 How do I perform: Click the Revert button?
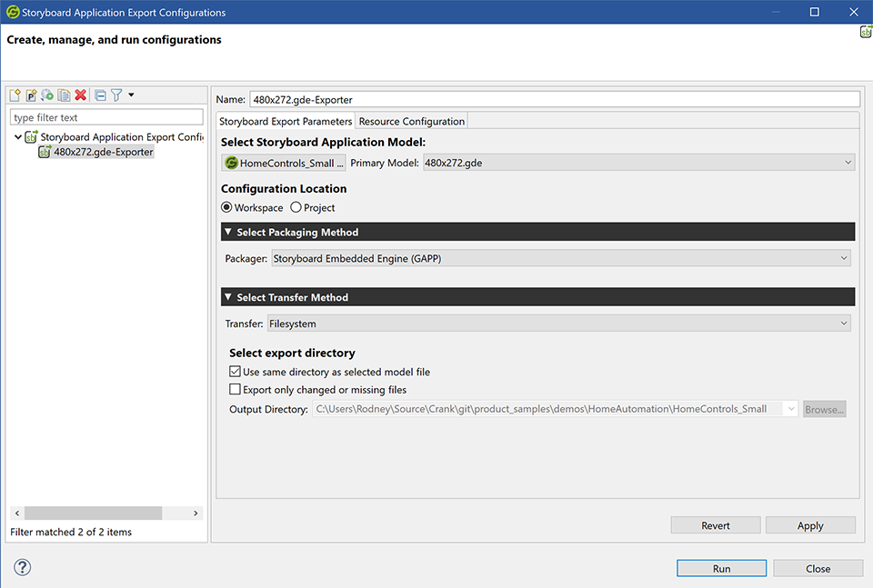[716, 525]
